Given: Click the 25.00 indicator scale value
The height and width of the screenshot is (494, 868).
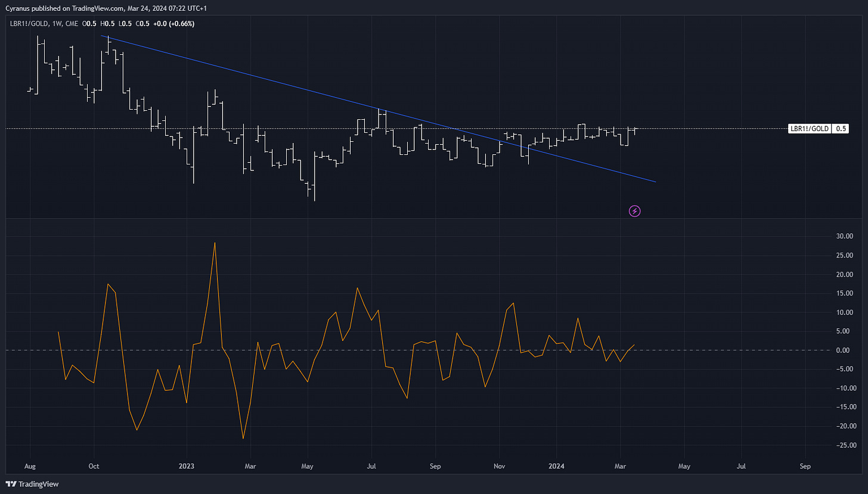Looking at the screenshot, I should click(x=845, y=256).
